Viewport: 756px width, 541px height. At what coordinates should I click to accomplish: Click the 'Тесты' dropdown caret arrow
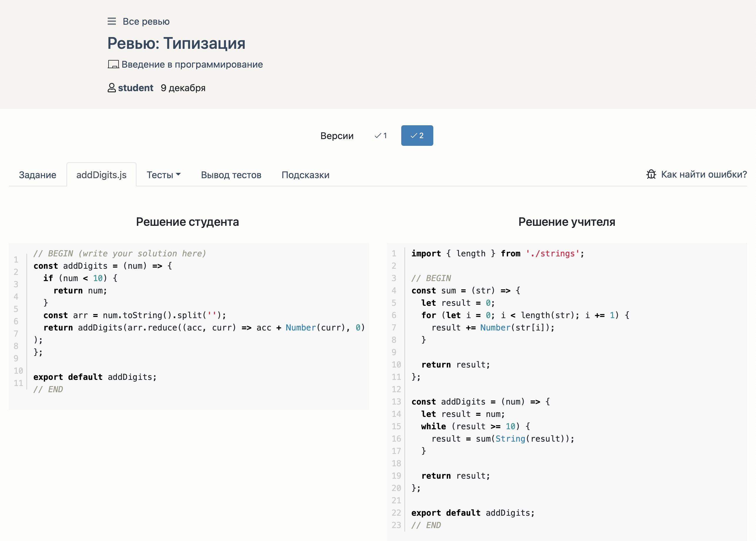(178, 174)
